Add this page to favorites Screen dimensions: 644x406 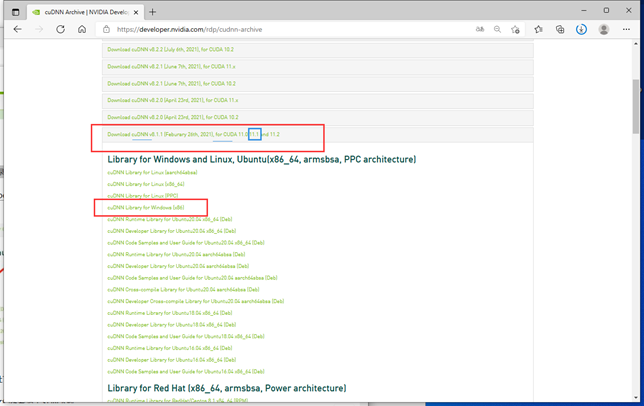pyautogui.click(x=515, y=29)
